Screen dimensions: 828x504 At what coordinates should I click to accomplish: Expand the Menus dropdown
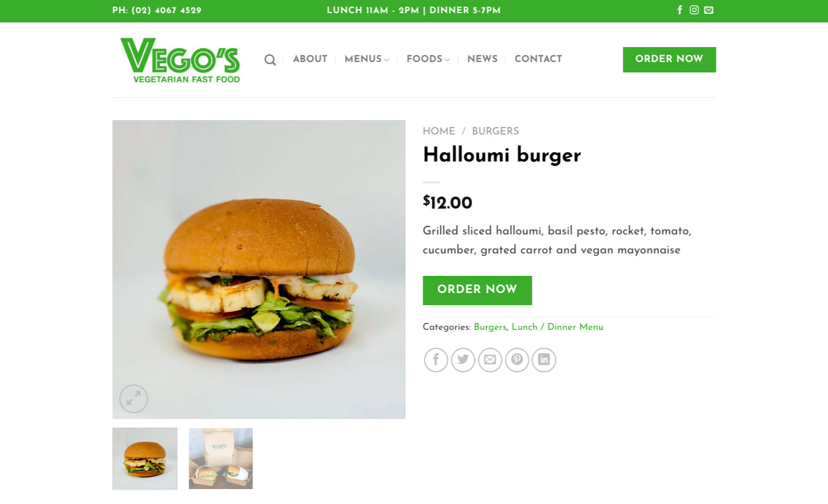click(367, 59)
